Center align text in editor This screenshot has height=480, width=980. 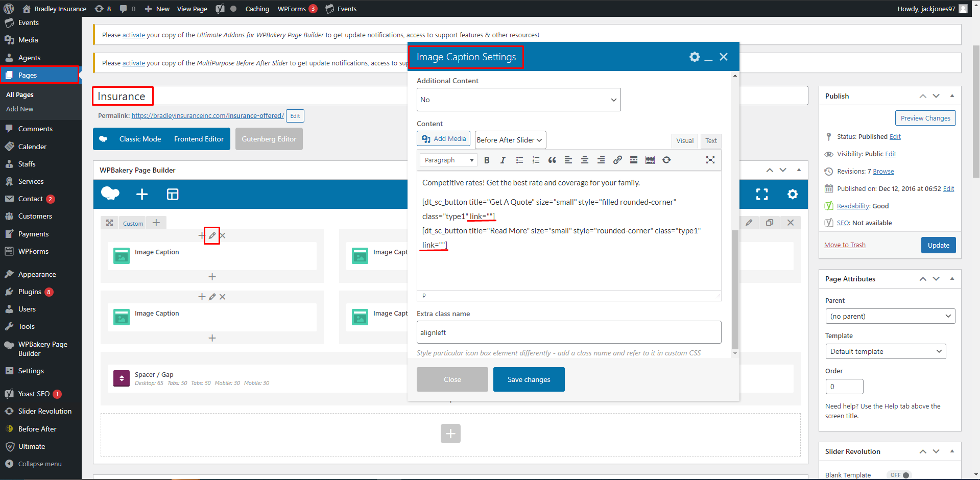point(585,160)
